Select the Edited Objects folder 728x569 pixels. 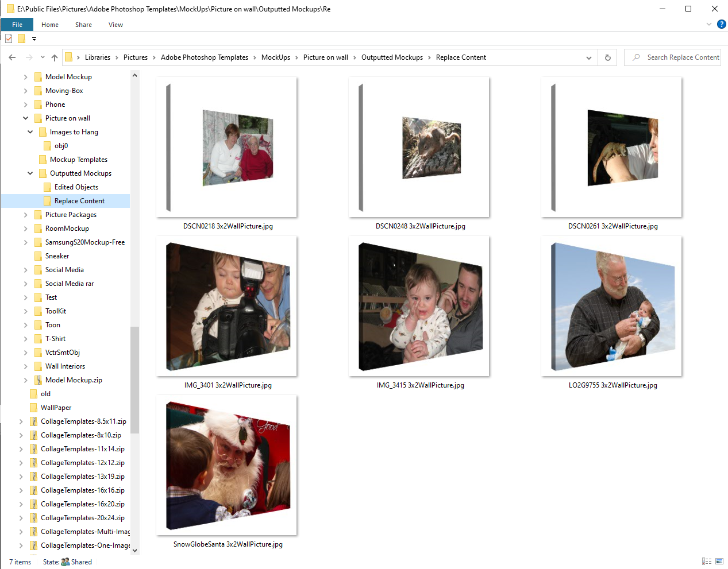[x=76, y=187]
